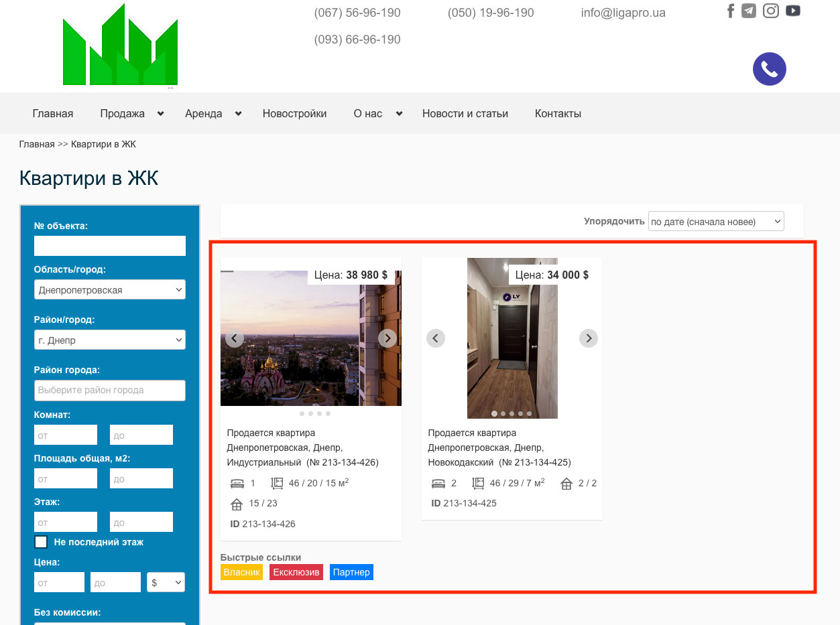This screenshot has height=625, width=840.
Task: Click the bed icon in listing 213-134-426
Action: click(237, 483)
